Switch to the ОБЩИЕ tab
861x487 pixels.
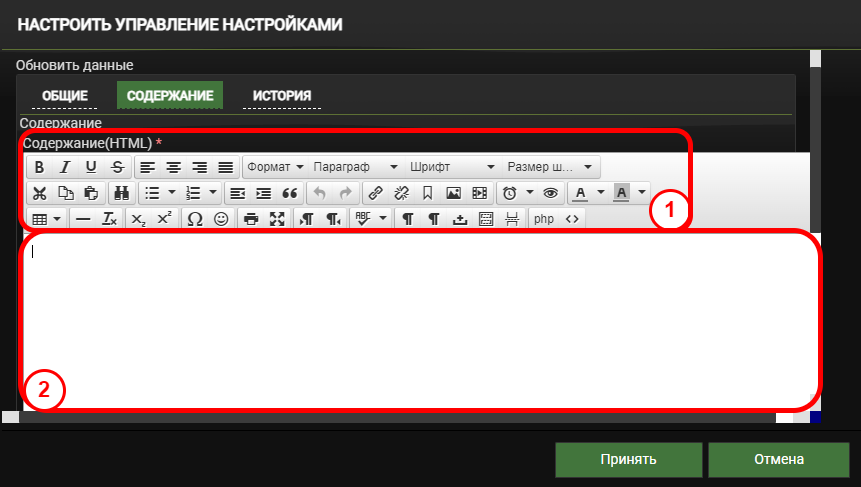pos(65,96)
